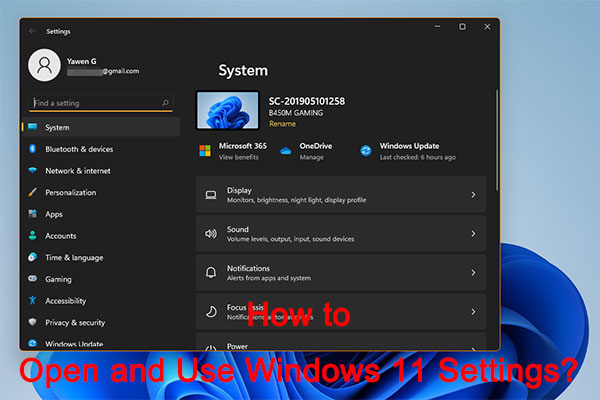This screenshot has width=600, height=400.
Task: Click the OneDrive cloud icon
Action: 286,151
